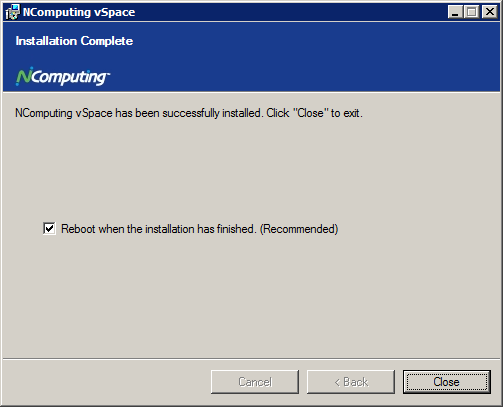This screenshot has height=407, width=503.
Task: Close the window using the title bar X
Action: pyautogui.click(x=490, y=12)
